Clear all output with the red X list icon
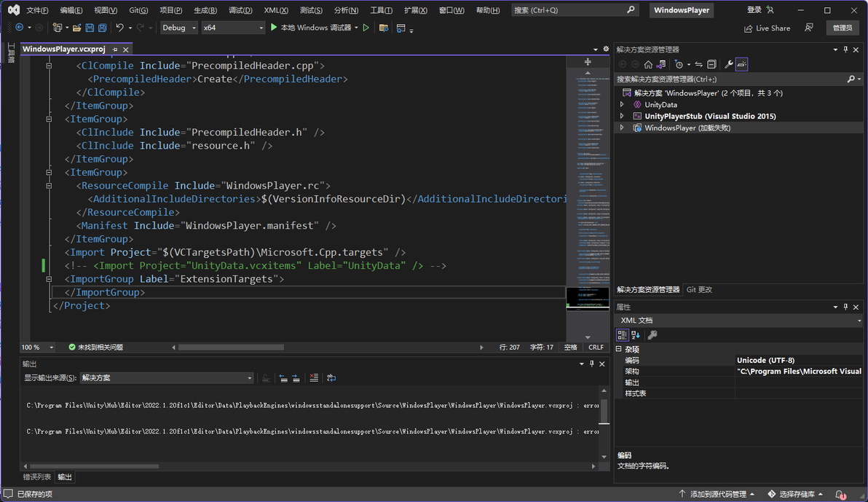The height and width of the screenshot is (502, 868). [x=314, y=378]
